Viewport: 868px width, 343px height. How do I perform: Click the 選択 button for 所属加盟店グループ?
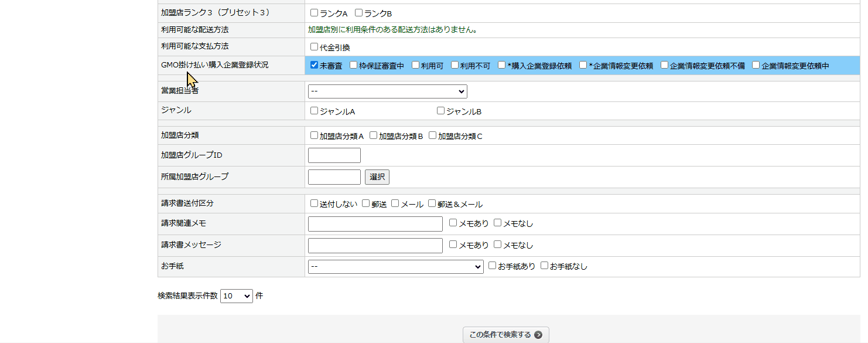(377, 177)
